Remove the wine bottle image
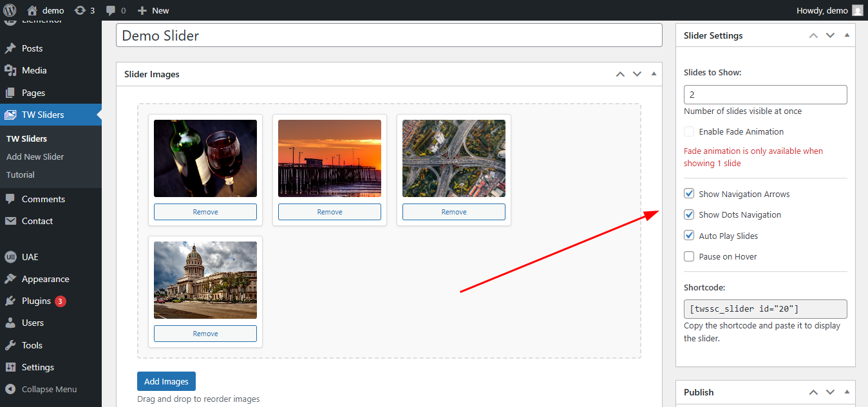The height and width of the screenshot is (407, 868). 205,212
